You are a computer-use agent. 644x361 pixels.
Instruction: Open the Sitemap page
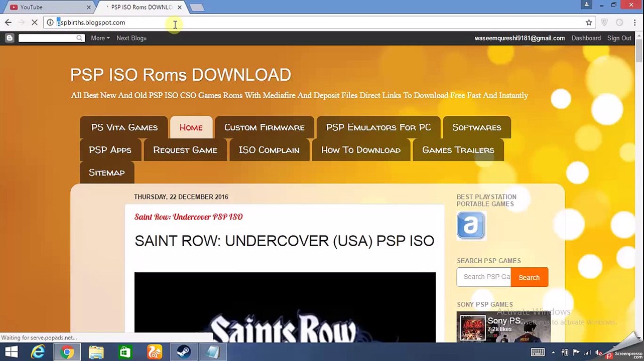pos(106,172)
